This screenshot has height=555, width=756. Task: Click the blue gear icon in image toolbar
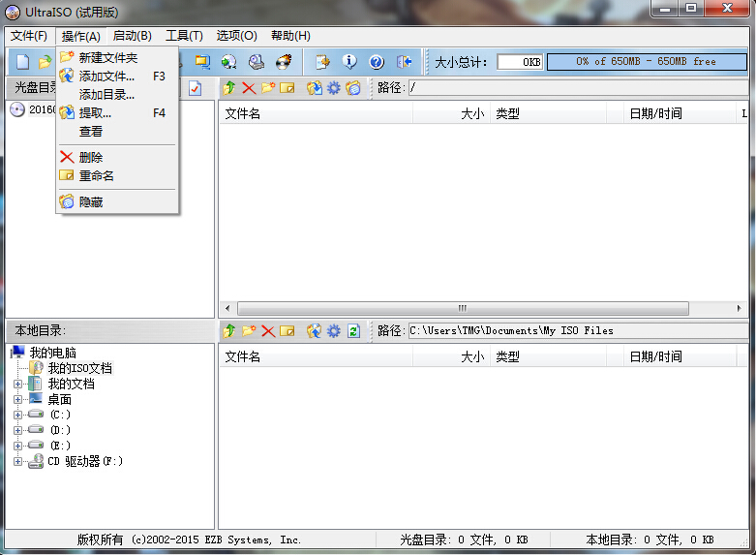point(334,88)
